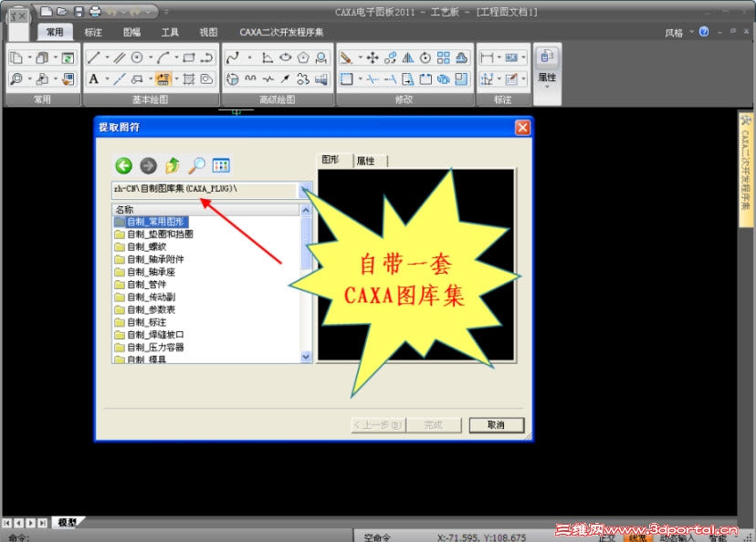The image size is (756, 542).
Task: Switch to the 常用 ribbon tab
Action: (x=55, y=32)
